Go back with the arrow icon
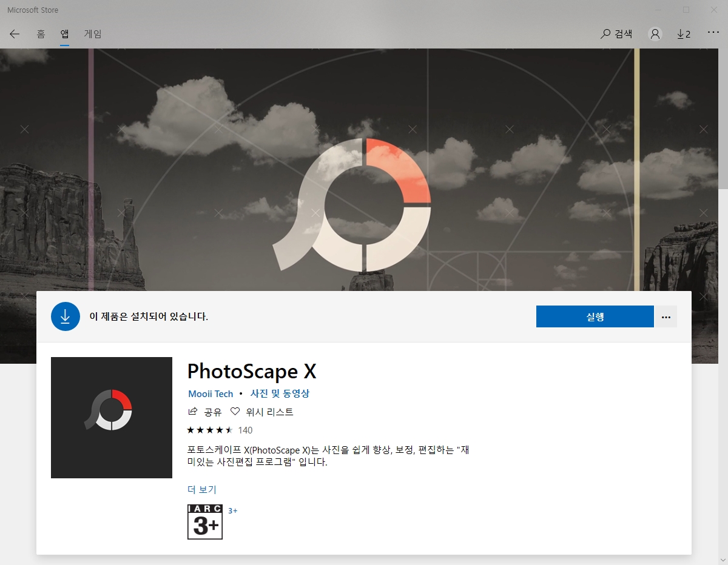Image resolution: width=728 pixels, height=565 pixels. [x=15, y=34]
